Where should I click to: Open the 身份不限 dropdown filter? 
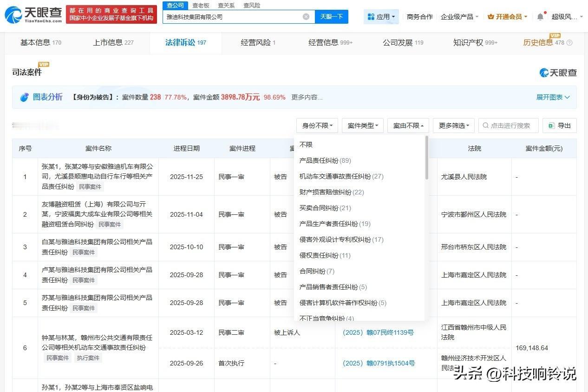pos(317,126)
